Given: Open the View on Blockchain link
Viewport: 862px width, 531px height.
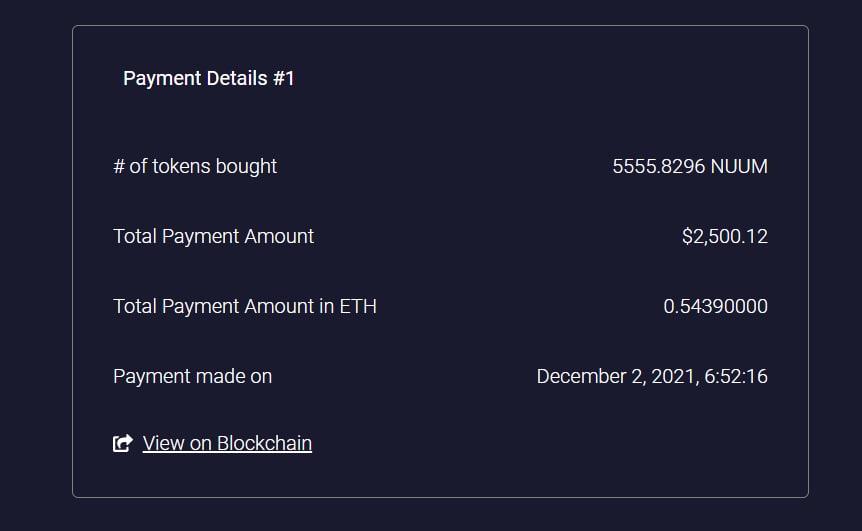Looking at the screenshot, I should (227, 443).
